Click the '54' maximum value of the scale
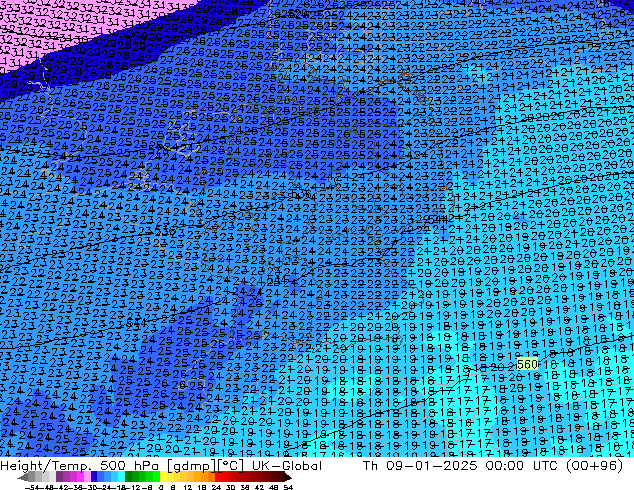This screenshot has height=490, width=634. tap(288, 487)
